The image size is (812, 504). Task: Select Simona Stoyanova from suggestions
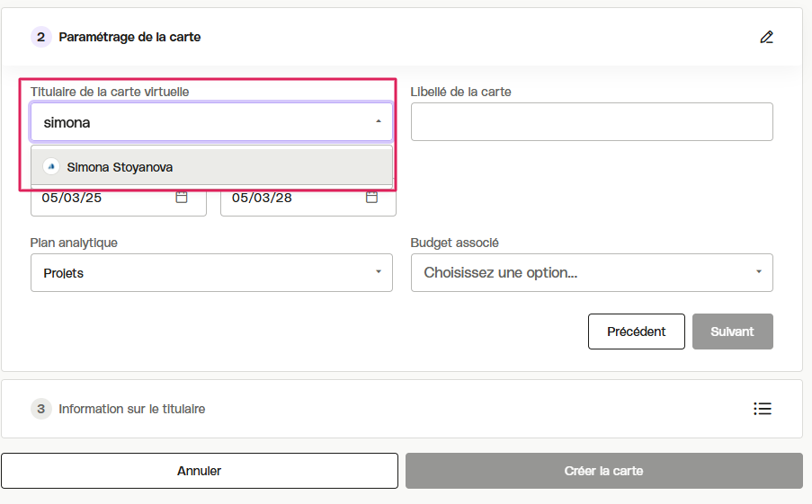[211, 166]
